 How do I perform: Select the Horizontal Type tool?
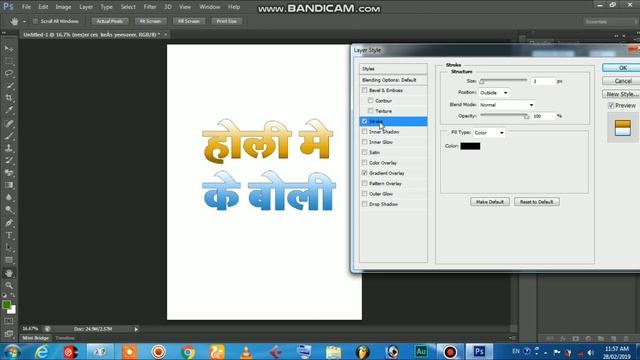pyautogui.click(x=9, y=236)
